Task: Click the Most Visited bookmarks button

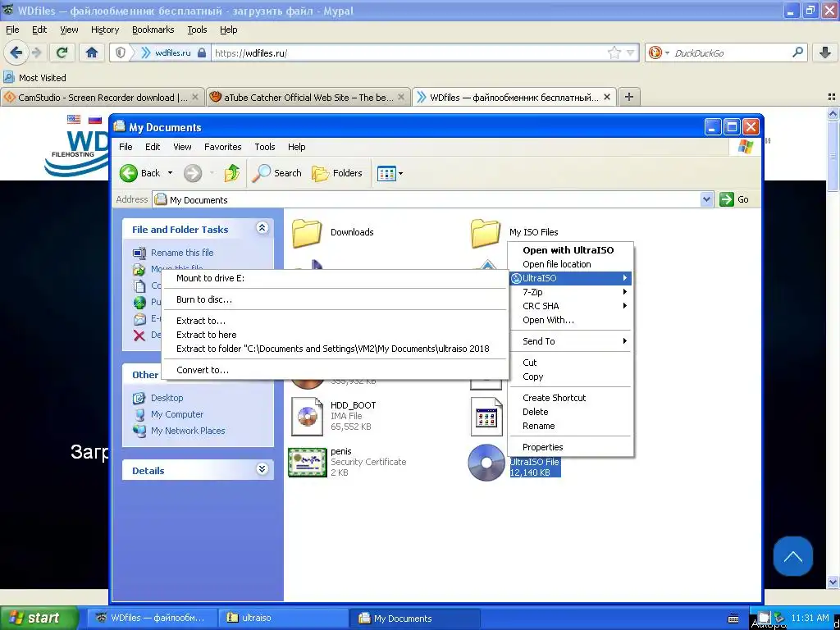Action: pos(34,78)
